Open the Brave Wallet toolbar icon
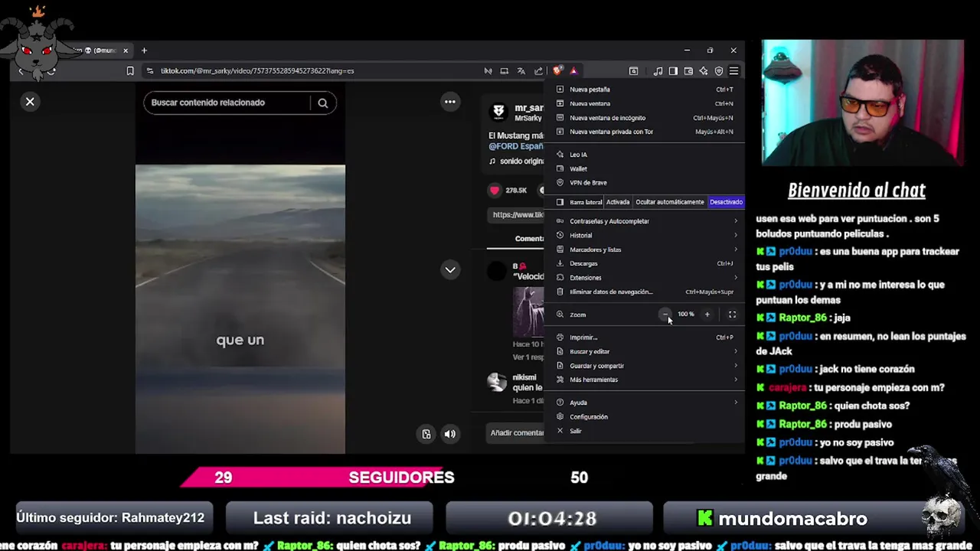The width and height of the screenshot is (980, 551). [688, 71]
